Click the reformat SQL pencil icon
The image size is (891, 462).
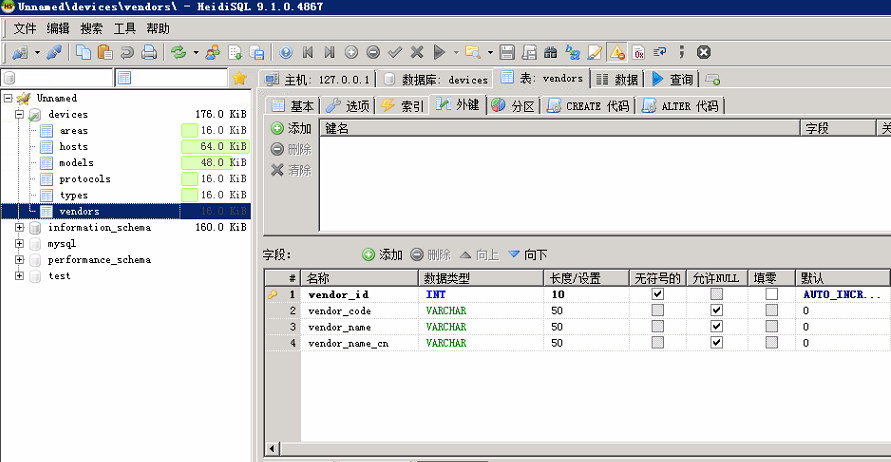pyautogui.click(x=594, y=52)
